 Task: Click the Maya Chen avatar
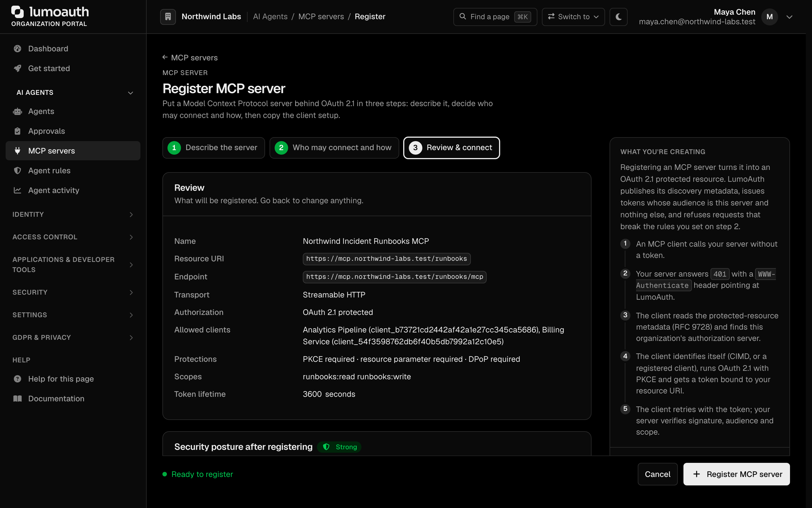(769, 17)
